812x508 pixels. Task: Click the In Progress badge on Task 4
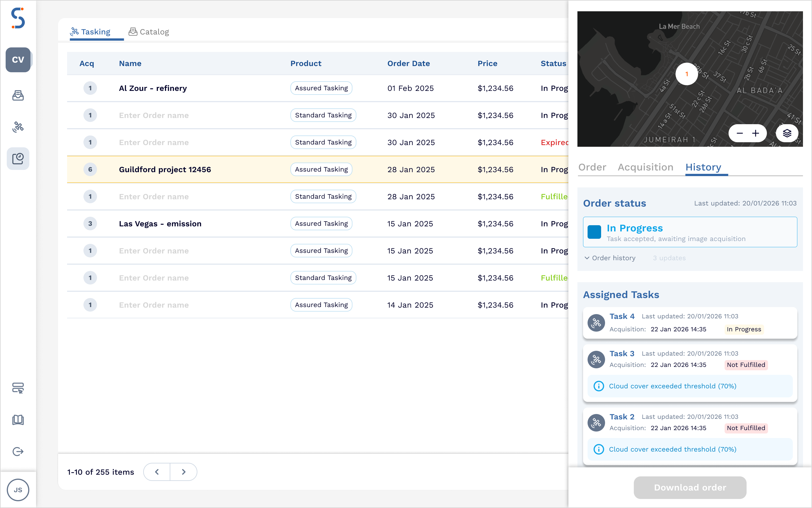(x=744, y=329)
